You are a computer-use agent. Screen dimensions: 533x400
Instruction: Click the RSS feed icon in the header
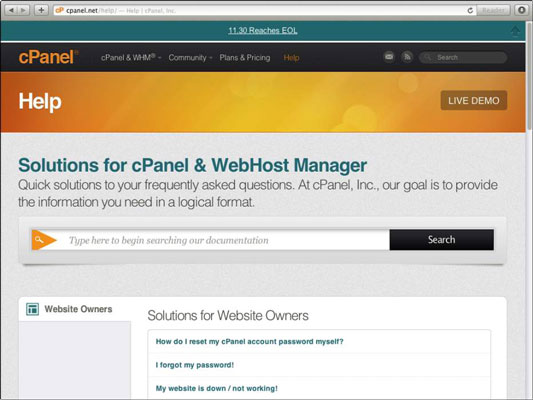pyautogui.click(x=407, y=57)
